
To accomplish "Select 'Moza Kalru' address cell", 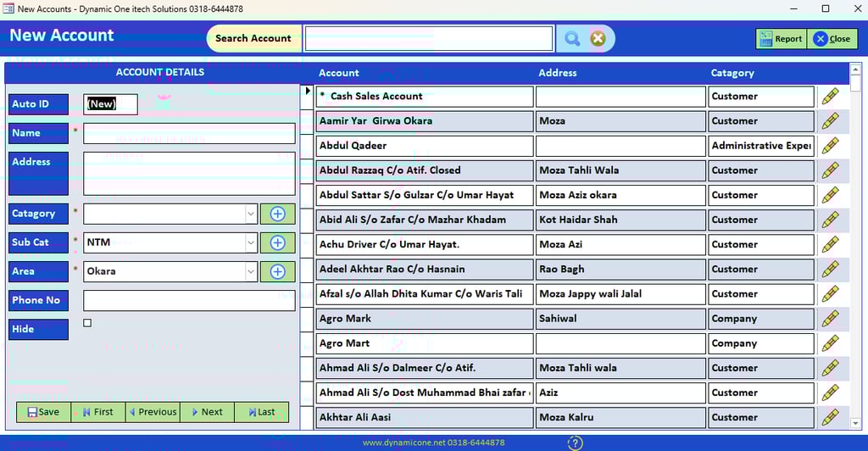I will [620, 417].
